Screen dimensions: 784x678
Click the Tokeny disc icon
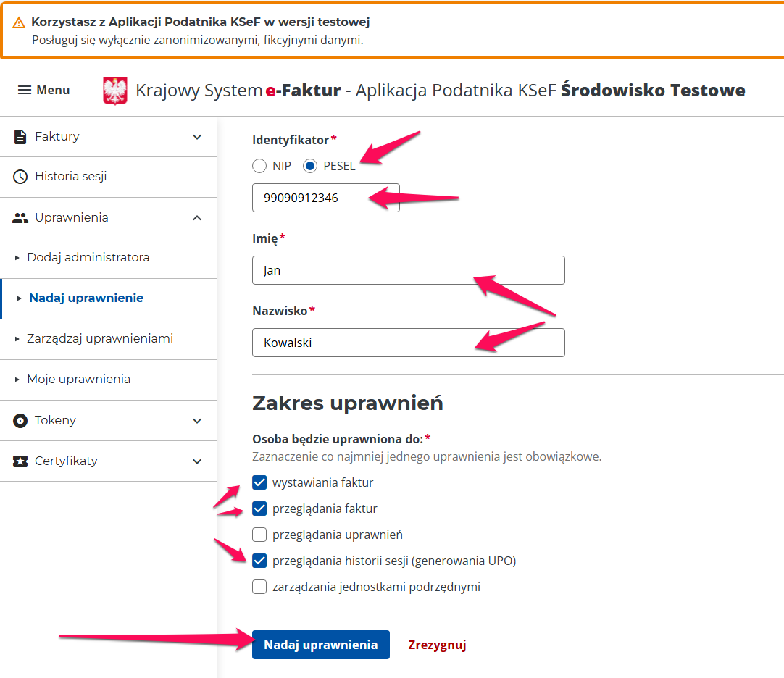[20, 420]
